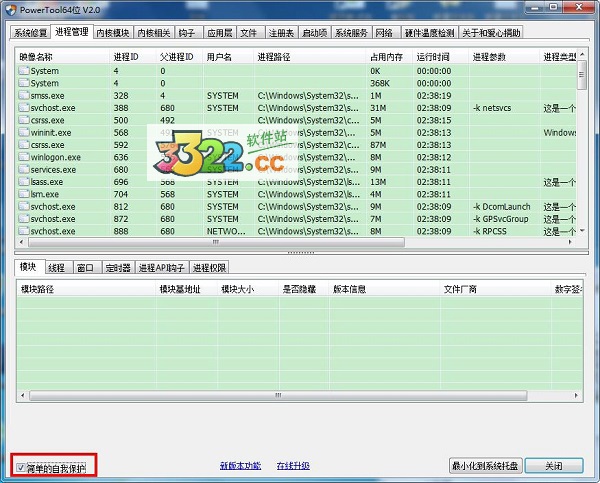
Task: Click the lsass.exe process file icon
Action: (x=24, y=182)
